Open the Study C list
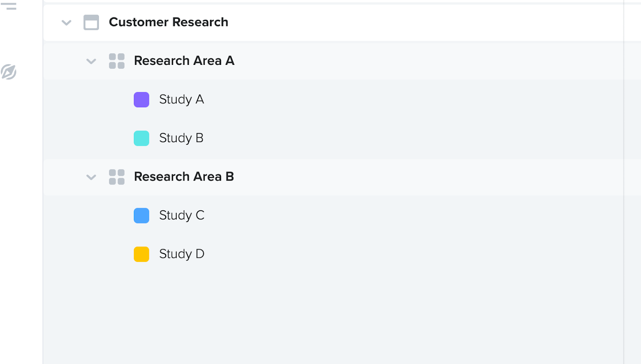641x364 pixels. click(182, 215)
